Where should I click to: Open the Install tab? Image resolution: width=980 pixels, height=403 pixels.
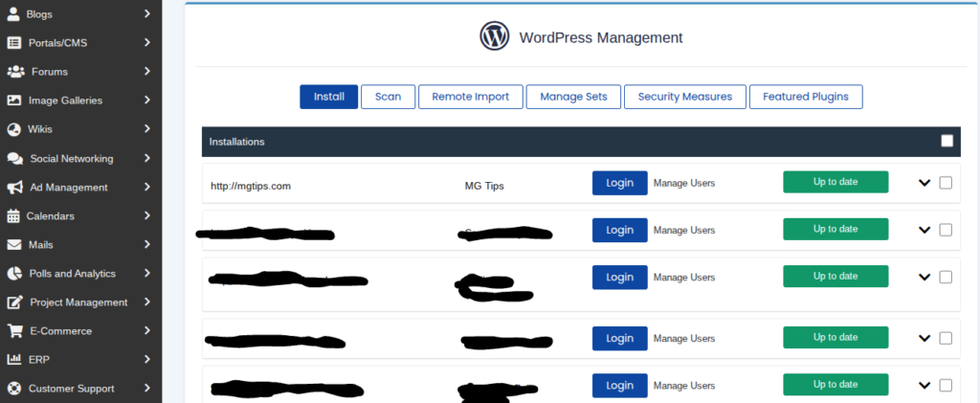tap(329, 97)
